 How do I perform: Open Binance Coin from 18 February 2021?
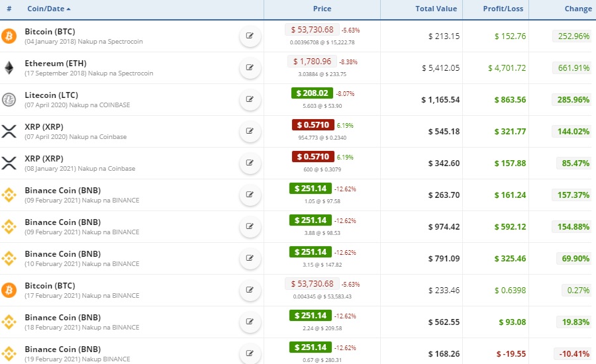[x=63, y=317]
